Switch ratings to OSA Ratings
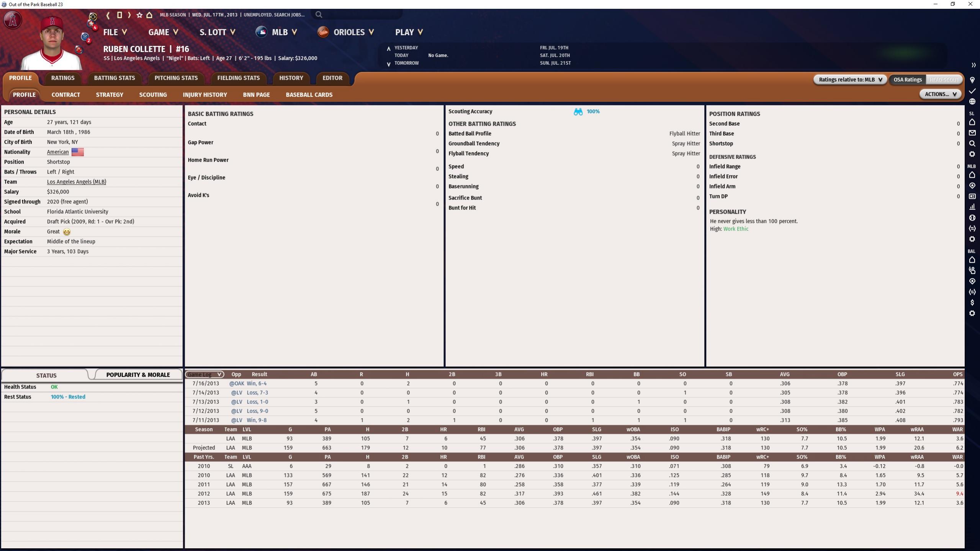Screen dimensions: 980x551 click(x=907, y=80)
